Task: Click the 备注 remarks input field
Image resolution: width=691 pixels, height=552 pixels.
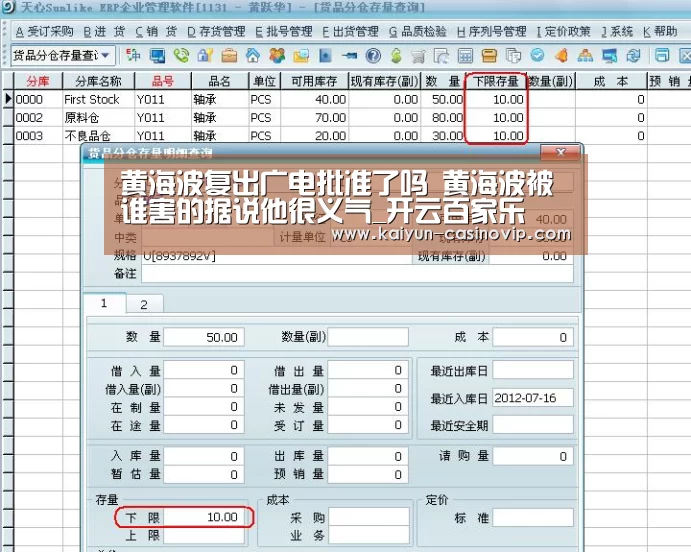Action: 357,274
